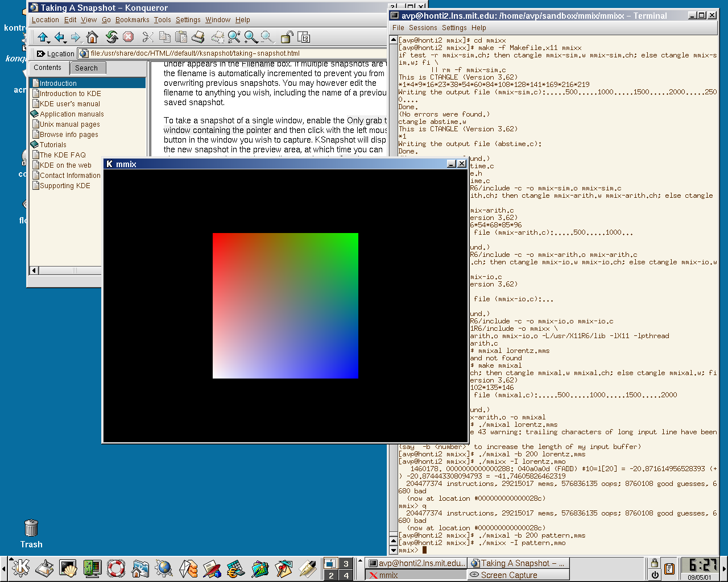Open the terminal shell icon in panel
The image size is (728, 582).
(68, 568)
